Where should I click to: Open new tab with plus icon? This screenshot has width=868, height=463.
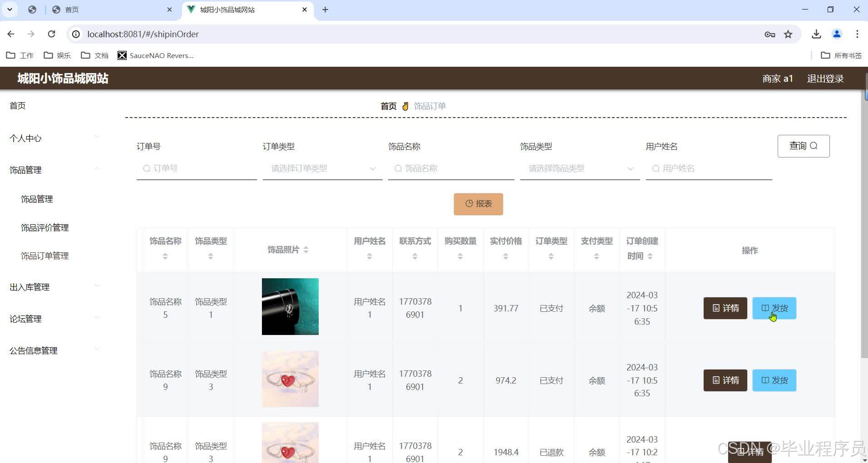325,10
